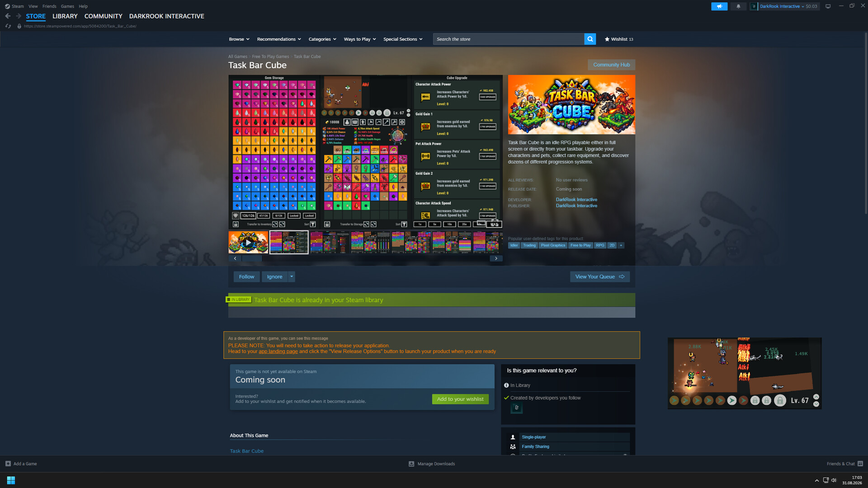The width and height of the screenshot is (868, 488).
Task: Open the Family Sharing feature link
Action: point(535,447)
